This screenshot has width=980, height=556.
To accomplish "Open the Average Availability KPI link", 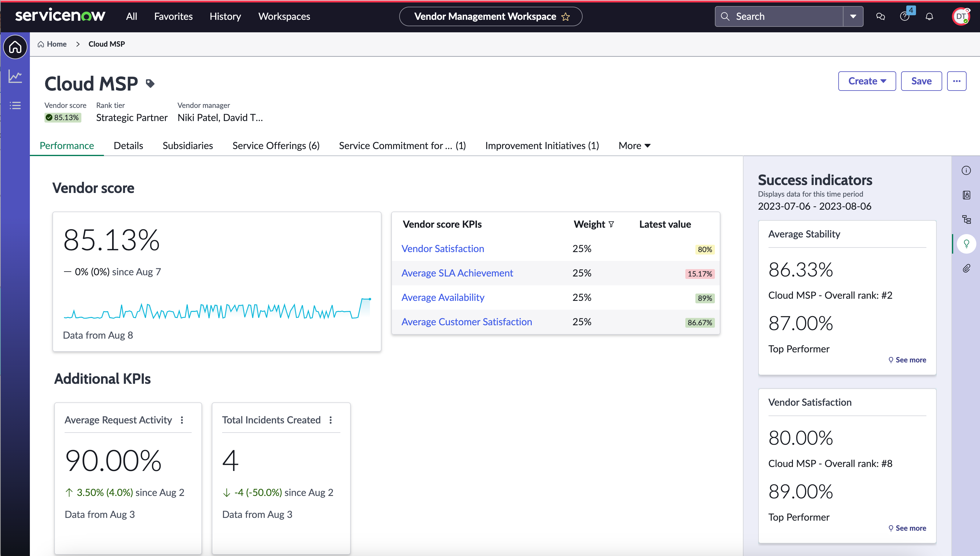I will pos(443,298).
